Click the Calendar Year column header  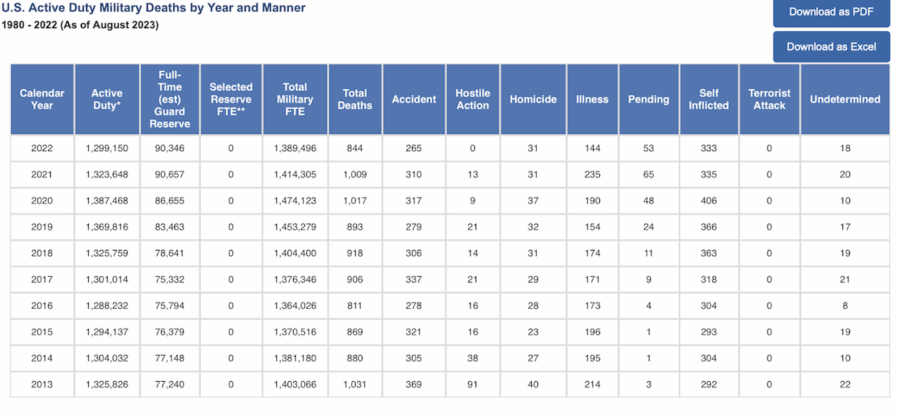coord(42,100)
